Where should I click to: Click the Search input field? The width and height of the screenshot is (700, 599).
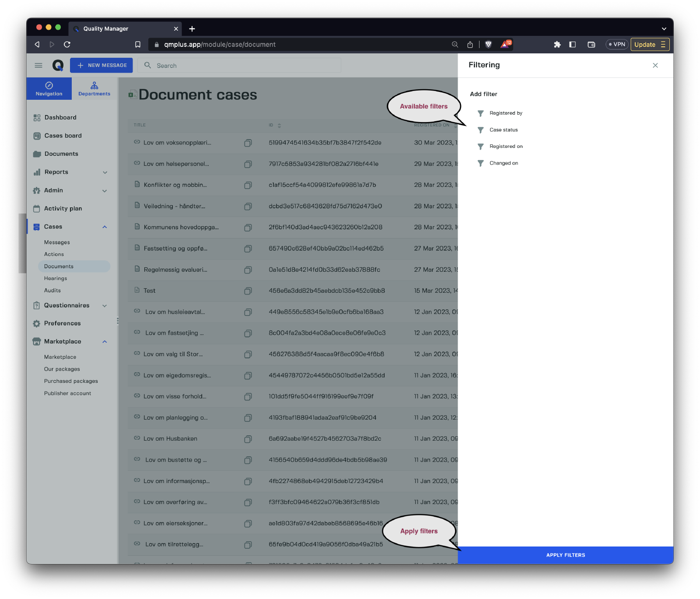[x=245, y=66]
